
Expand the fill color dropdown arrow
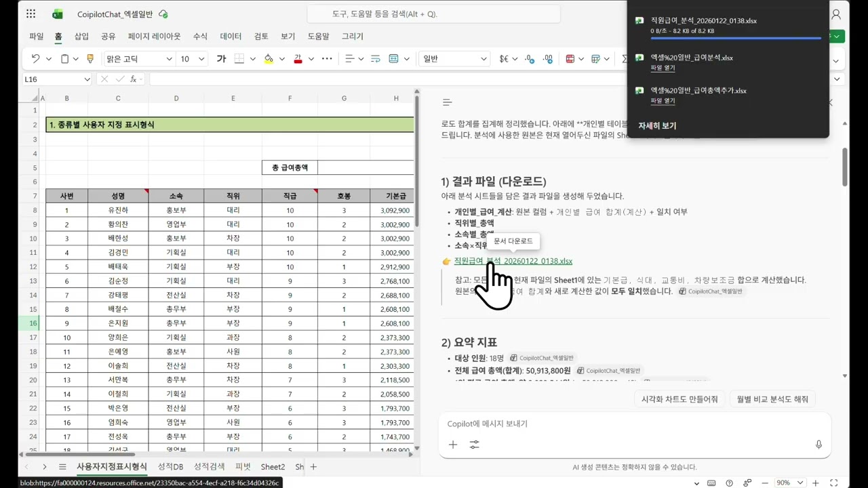[x=282, y=59]
